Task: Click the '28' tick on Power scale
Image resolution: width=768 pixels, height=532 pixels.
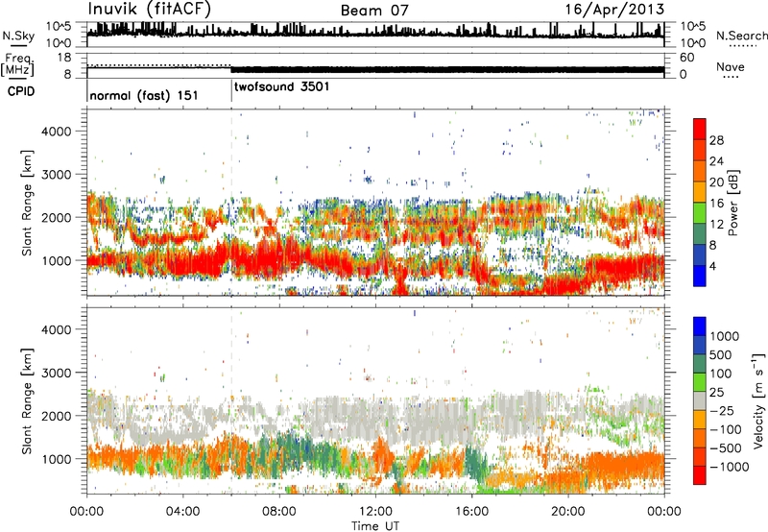Action: tap(716, 140)
